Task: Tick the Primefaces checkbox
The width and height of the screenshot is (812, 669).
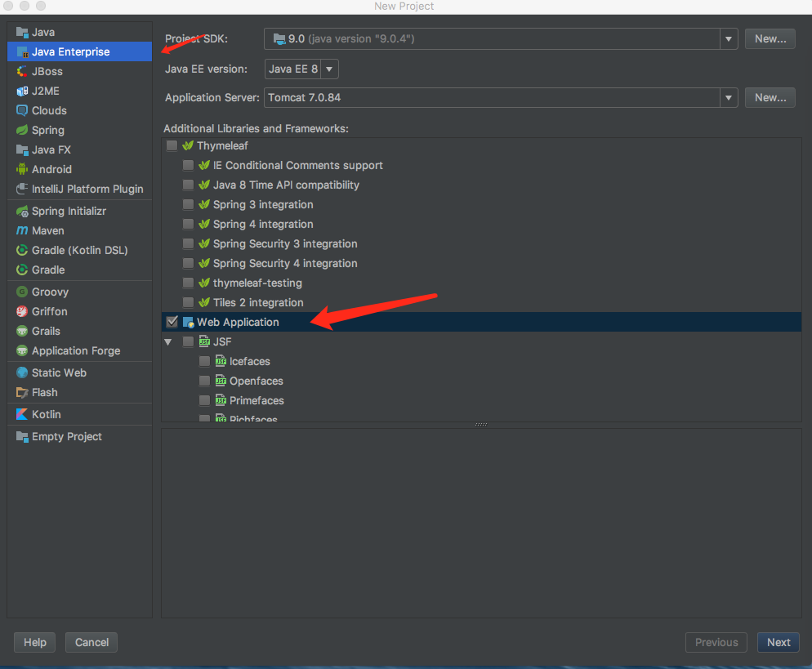Action: [x=204, y=401]
